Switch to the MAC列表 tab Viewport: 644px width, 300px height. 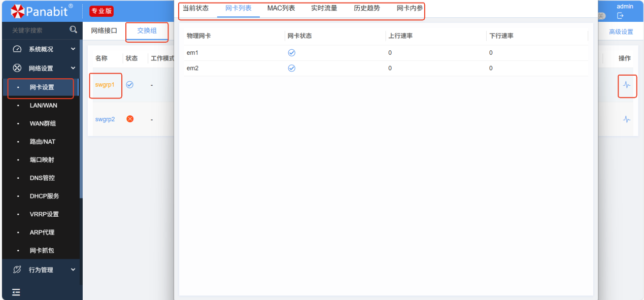281,9
